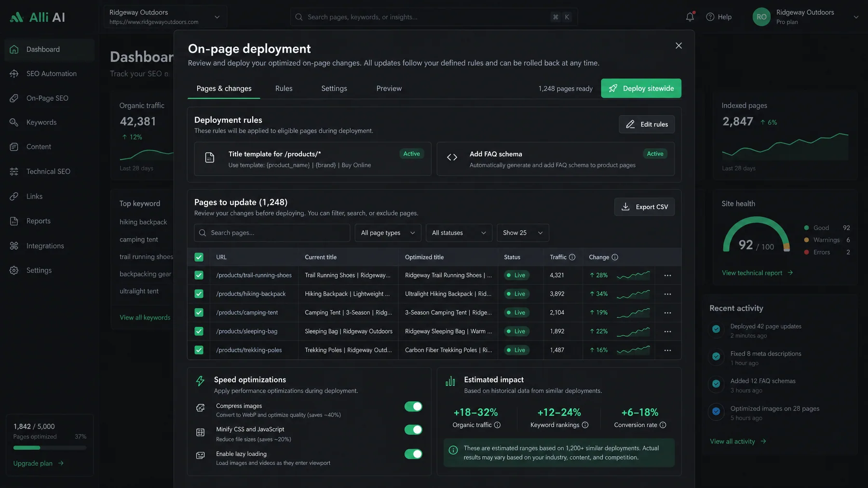
Task: Click info icon beside Organic traffic estimate
Action: click(497, 425)
